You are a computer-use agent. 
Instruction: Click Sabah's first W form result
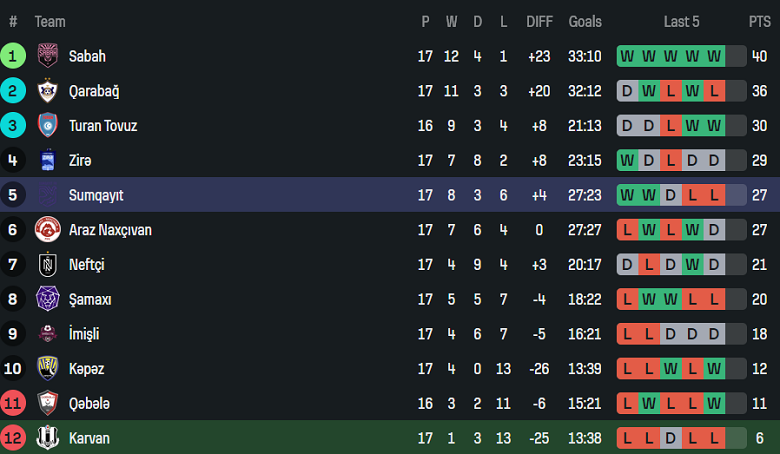click(627, 56)
